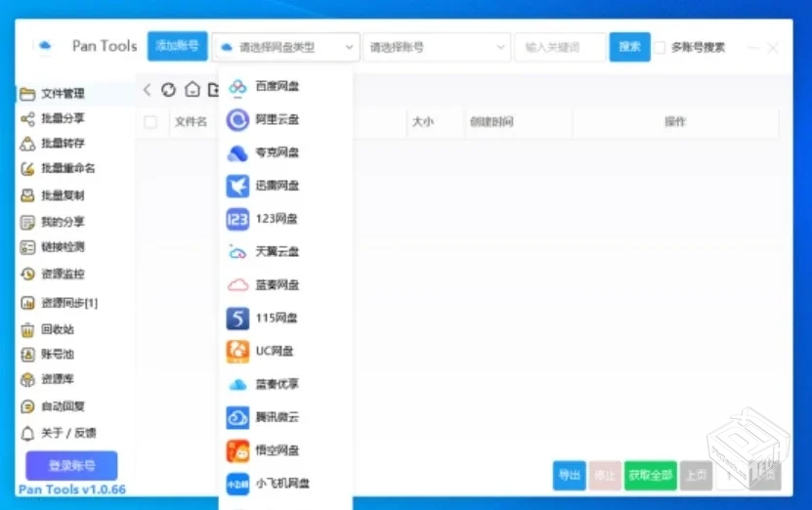Go to 批量重命名 sidebar entry
Viewport: 812px width, 510px height.
57,168
